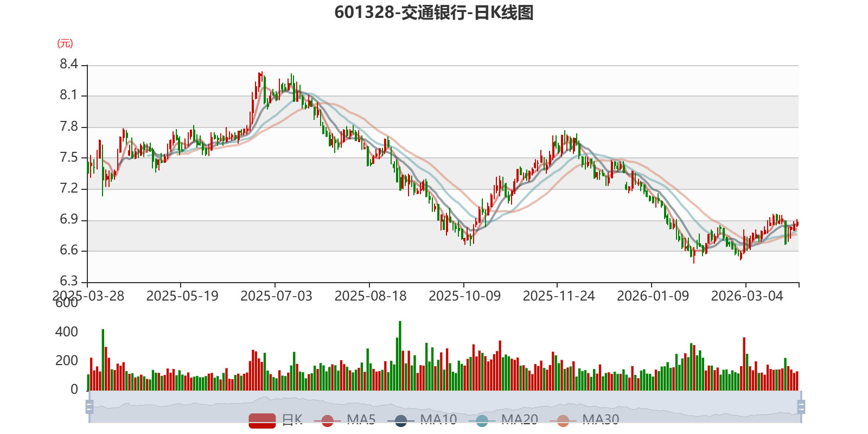The height and width of the screenshot is (434, 868).
Task: Click the 2026-01-09 date label
Action: tap(653, 296)
